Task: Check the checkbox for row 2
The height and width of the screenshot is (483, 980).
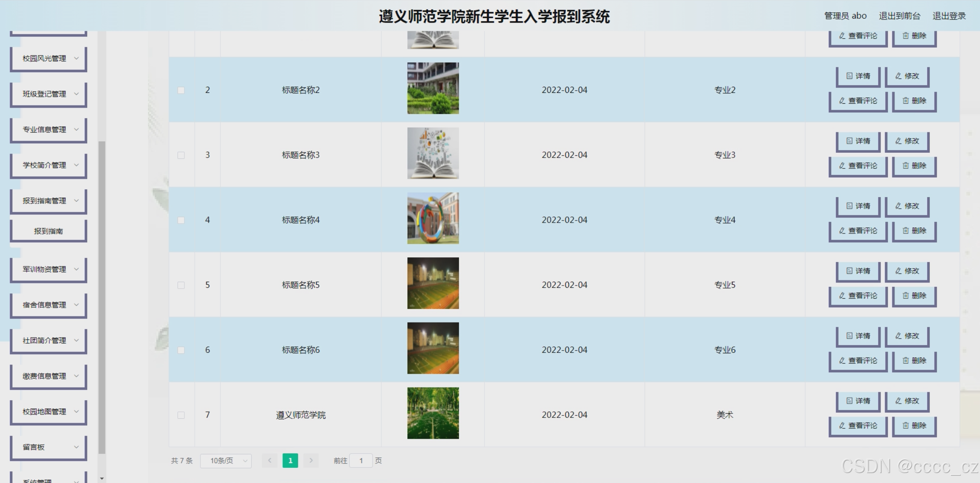Action: point(181,90)
